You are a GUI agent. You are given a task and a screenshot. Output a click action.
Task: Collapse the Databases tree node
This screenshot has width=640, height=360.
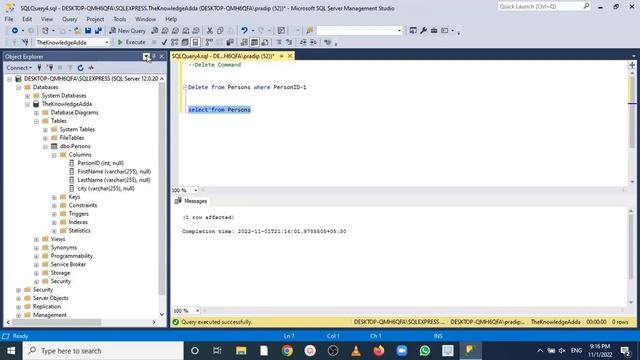tap(18, 87)
